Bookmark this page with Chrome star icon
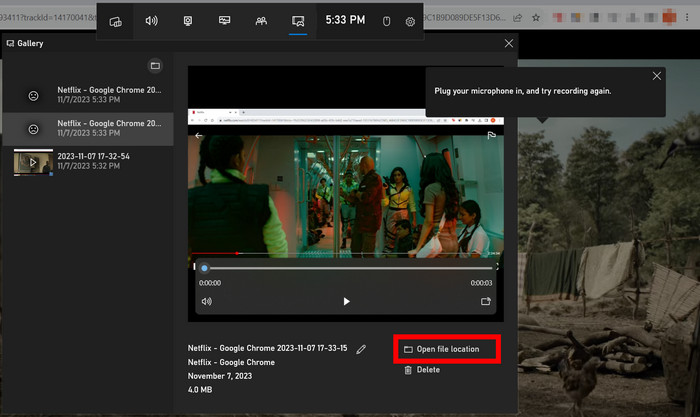 (536, 18)
